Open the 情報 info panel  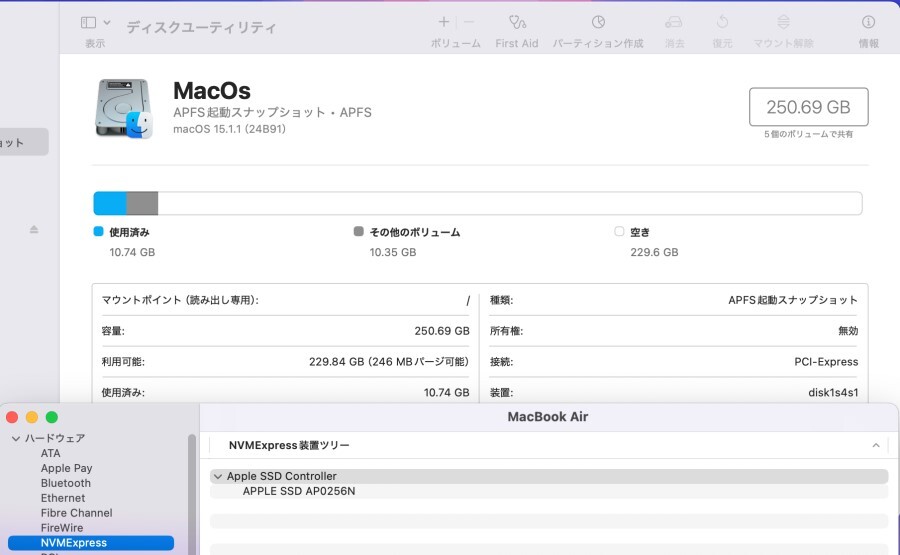868,22
